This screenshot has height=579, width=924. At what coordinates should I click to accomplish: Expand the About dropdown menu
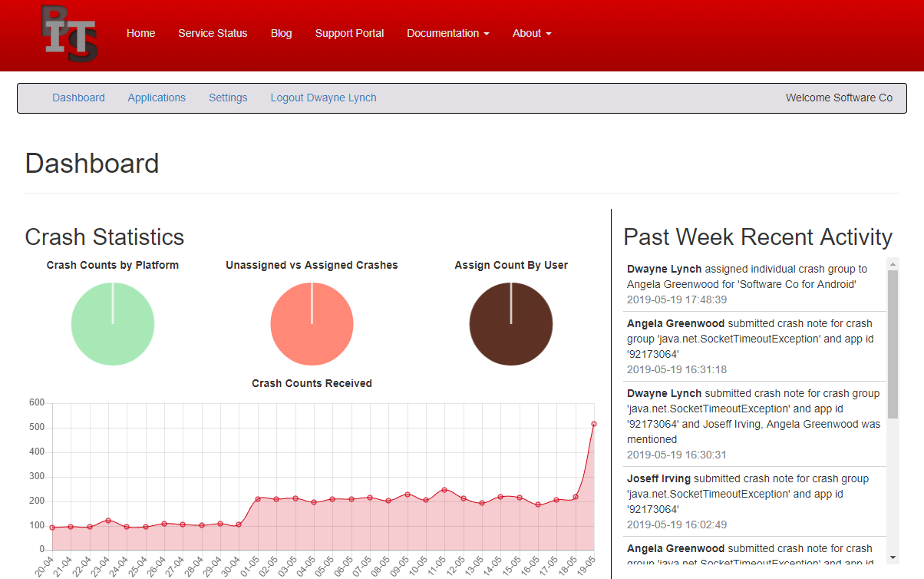coord(532,33)
